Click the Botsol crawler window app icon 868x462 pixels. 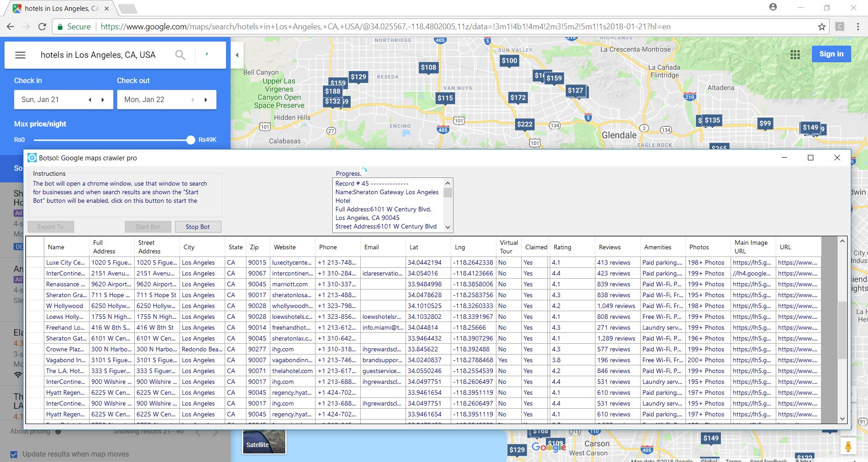coord(32,158)
